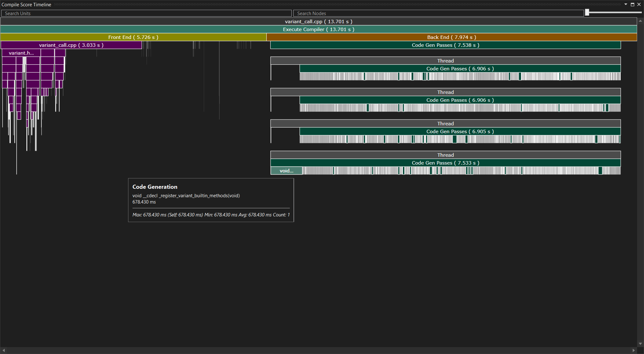The image size is (644, 354).
Task: Select the purple variant_call.cpp (3.033 s) node
Action: pyautogui.click(x=71, y=45)
